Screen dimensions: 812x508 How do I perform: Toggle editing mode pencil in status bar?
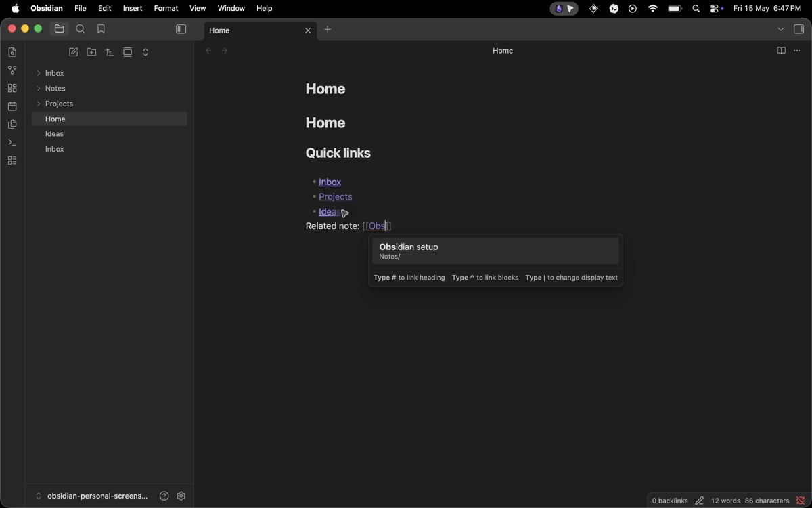click(x=700, y=501)
